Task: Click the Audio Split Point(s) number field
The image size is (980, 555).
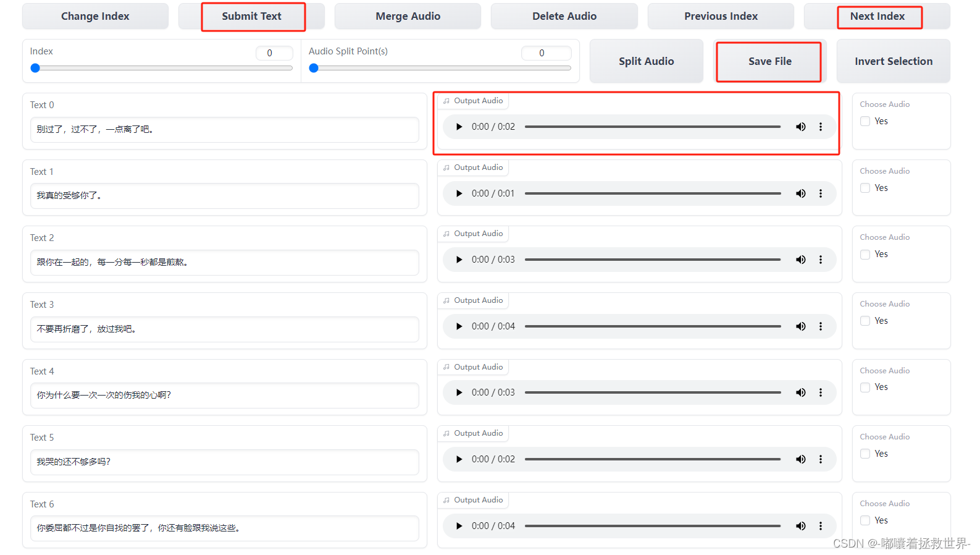Action: tap(547, 53)
